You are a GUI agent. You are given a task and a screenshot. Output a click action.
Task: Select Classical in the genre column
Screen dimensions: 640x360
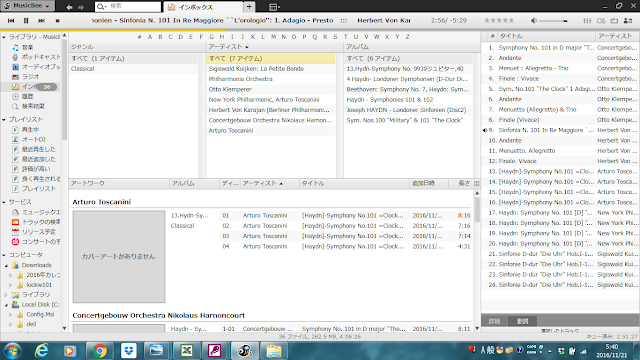click(83, 69)
